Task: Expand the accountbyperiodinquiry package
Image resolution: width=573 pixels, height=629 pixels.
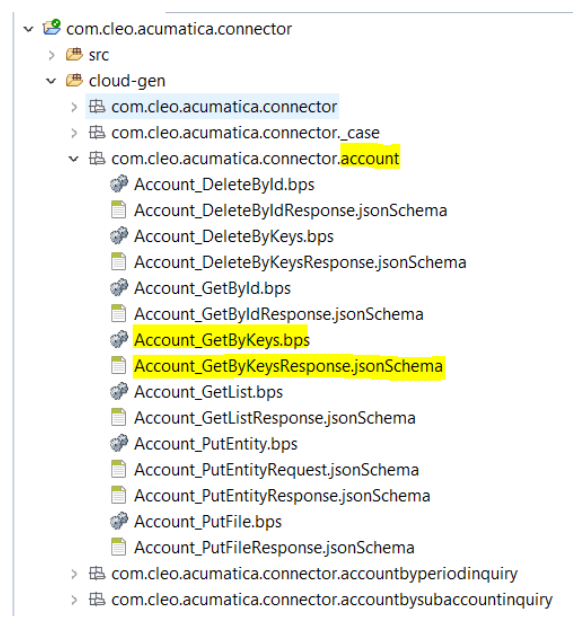Action: tap(74, 574)
